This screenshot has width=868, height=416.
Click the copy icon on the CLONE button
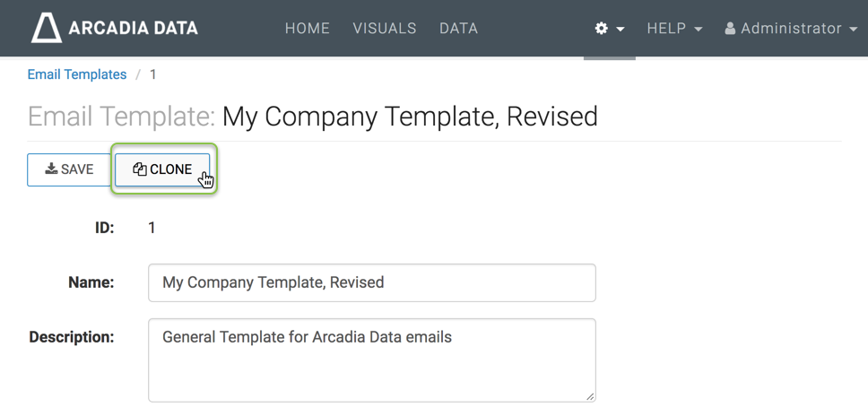(x=140, y=169)
